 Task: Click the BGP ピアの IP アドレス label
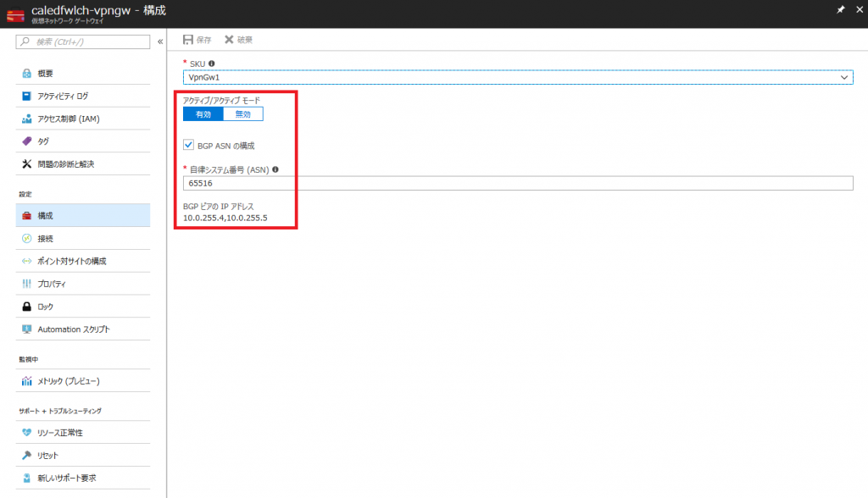[x=218, y=207]
